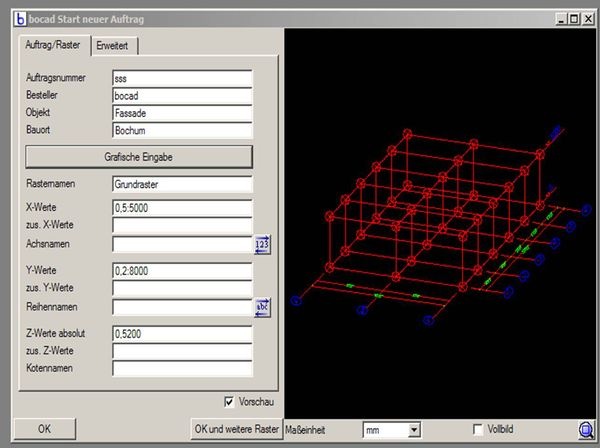Enable the Vollbild checkbox
Viewport: 600px width, 448px height.
[478, 429]
